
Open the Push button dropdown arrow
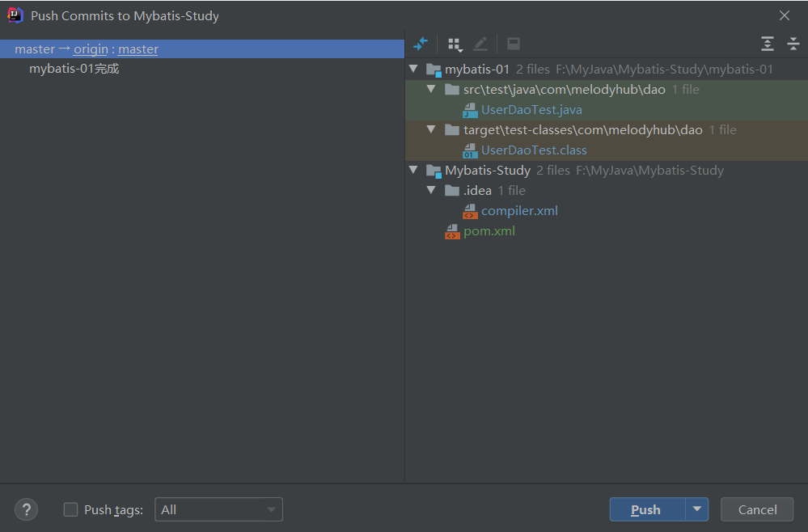coord(696,509)
